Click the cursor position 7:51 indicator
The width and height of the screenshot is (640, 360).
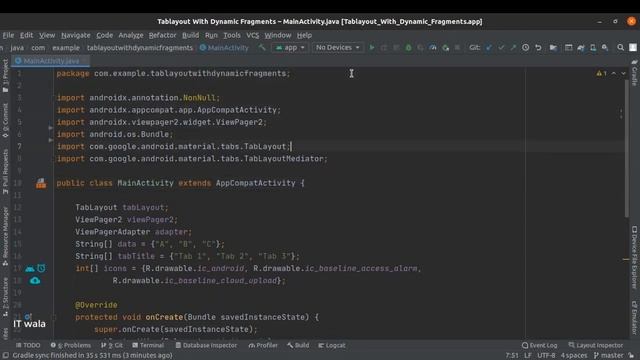click(512, 356)
